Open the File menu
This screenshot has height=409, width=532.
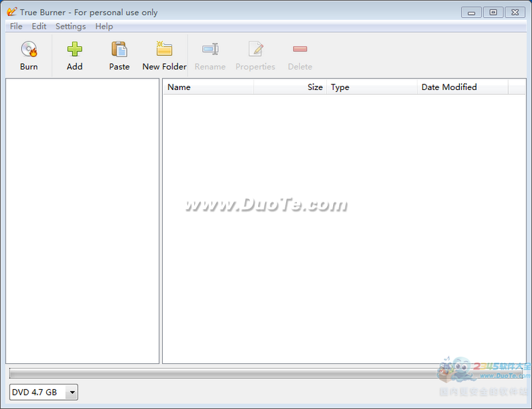(x=16, y=26)
